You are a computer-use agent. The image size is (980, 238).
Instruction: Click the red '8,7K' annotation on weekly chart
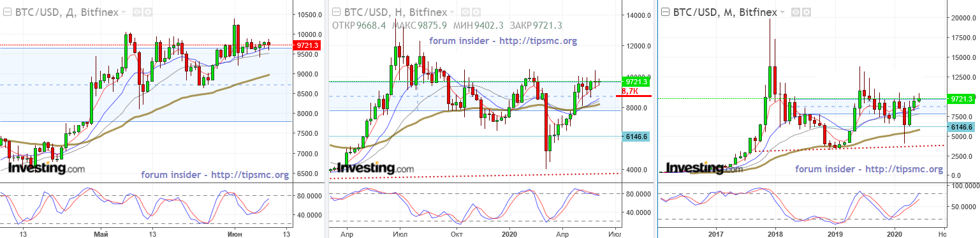630,92
